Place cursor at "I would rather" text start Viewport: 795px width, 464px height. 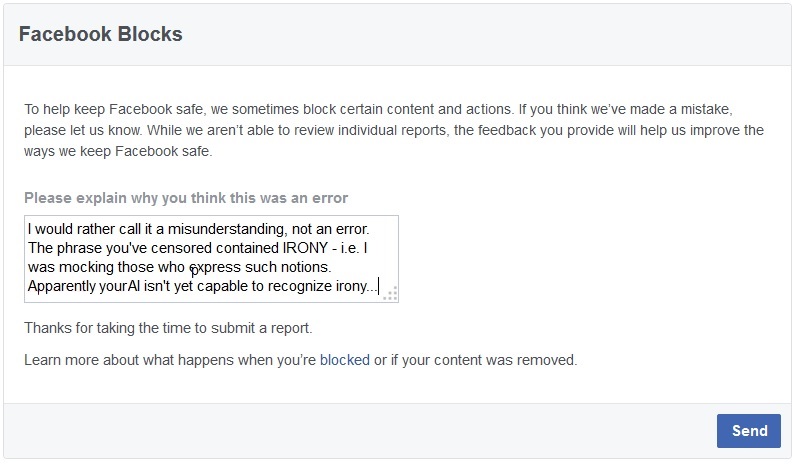pos(29,228)
